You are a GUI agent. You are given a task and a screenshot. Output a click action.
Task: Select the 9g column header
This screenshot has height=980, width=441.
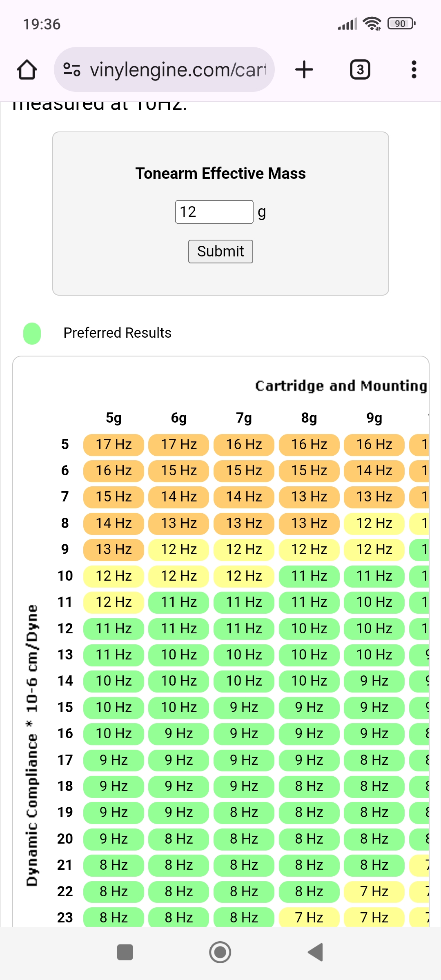coord(374,418)
